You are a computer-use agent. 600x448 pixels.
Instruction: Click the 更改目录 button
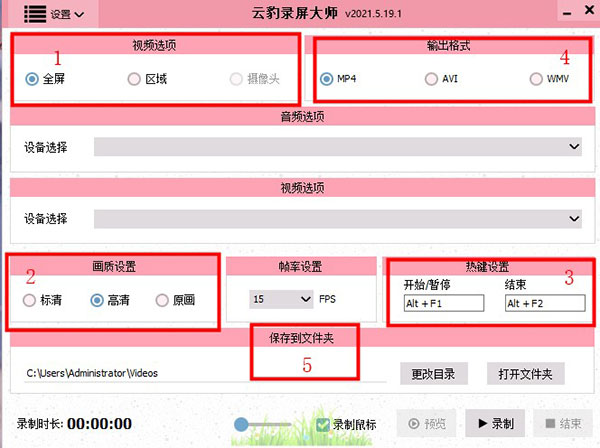(433, 374)
